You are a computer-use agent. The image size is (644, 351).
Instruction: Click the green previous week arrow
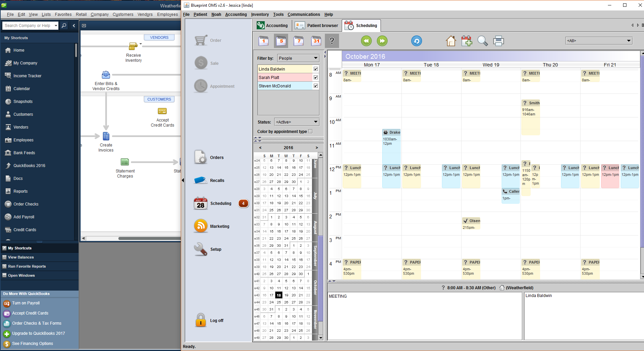[x=366, y=41]
